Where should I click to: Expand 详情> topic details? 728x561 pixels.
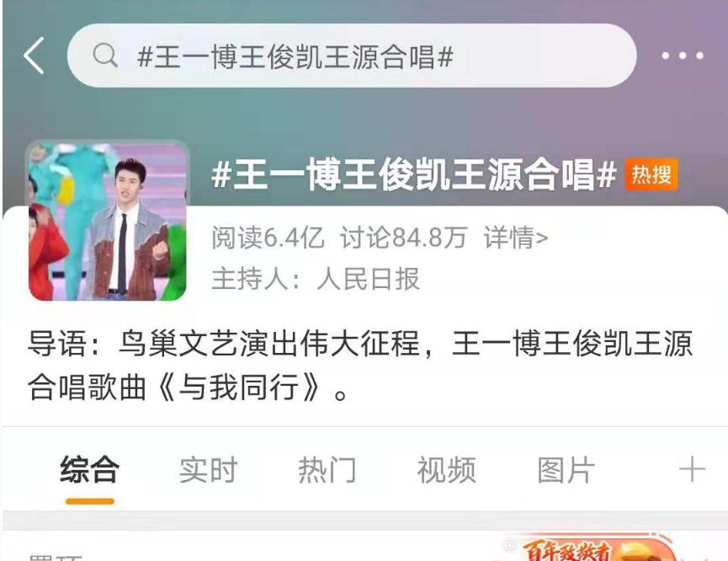[x=516, y=238]
